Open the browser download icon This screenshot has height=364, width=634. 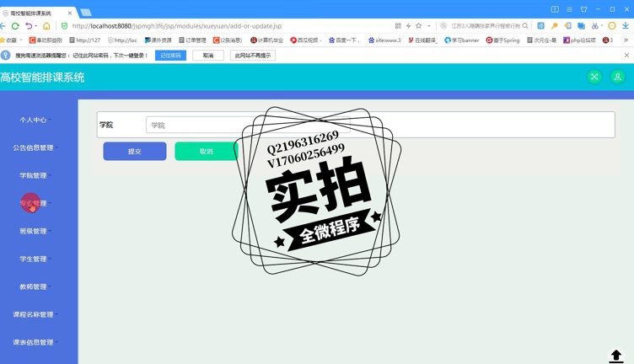tap(625, 26)
